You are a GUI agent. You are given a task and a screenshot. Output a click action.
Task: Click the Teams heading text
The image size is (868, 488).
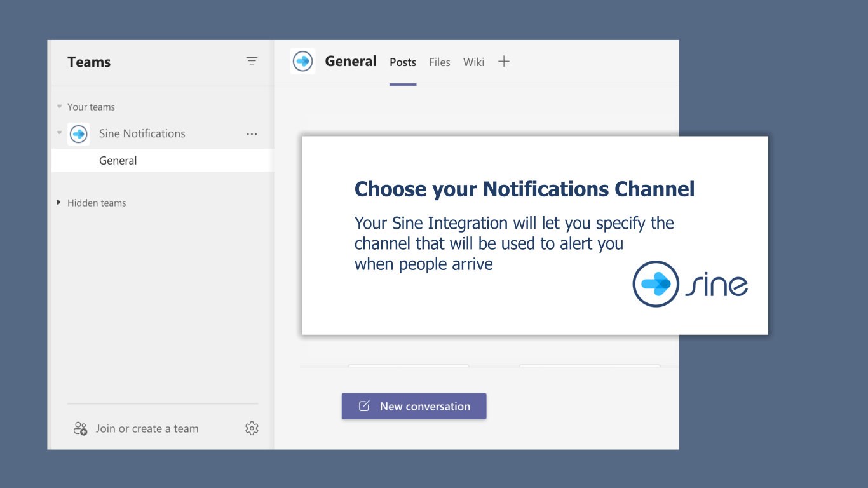89,62
